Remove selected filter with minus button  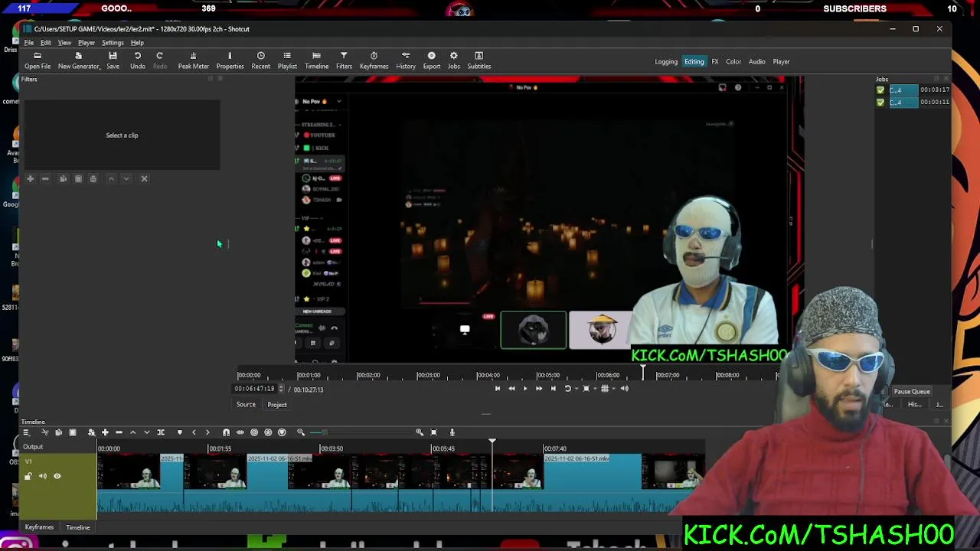click(45, 179)
